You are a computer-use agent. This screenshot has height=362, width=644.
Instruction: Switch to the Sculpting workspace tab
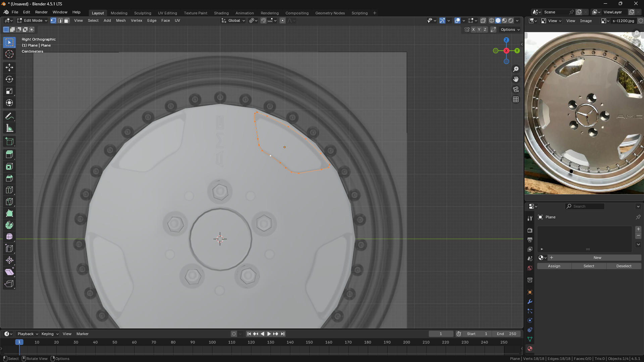coord(143,13)
